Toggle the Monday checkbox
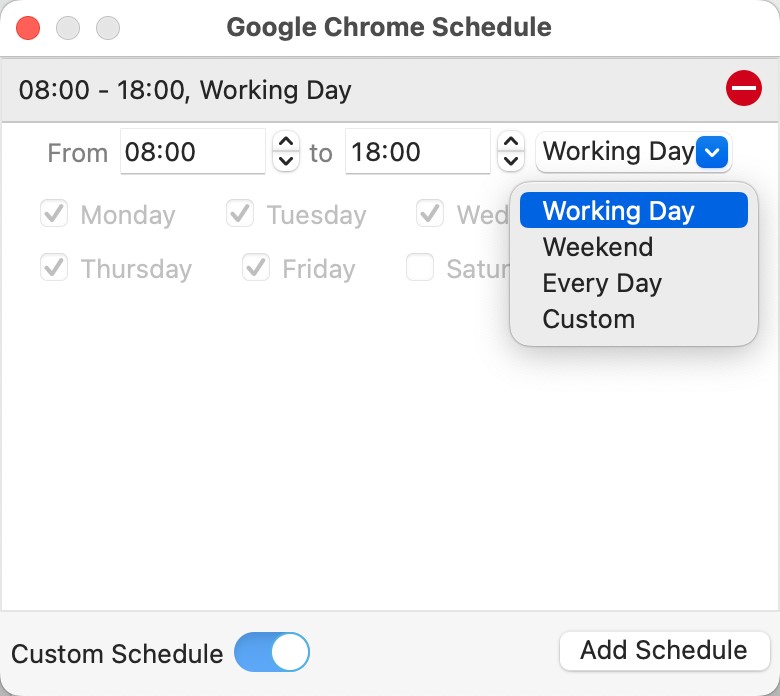This screenshot has width=780, height=696. (54, 214)
